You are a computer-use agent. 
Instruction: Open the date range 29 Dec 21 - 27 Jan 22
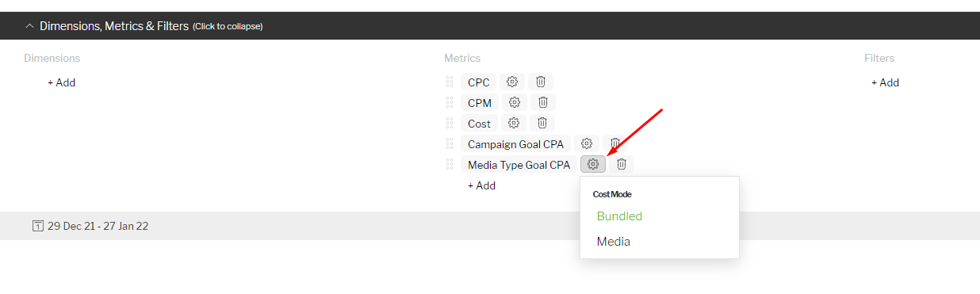[x=98, y=226]
